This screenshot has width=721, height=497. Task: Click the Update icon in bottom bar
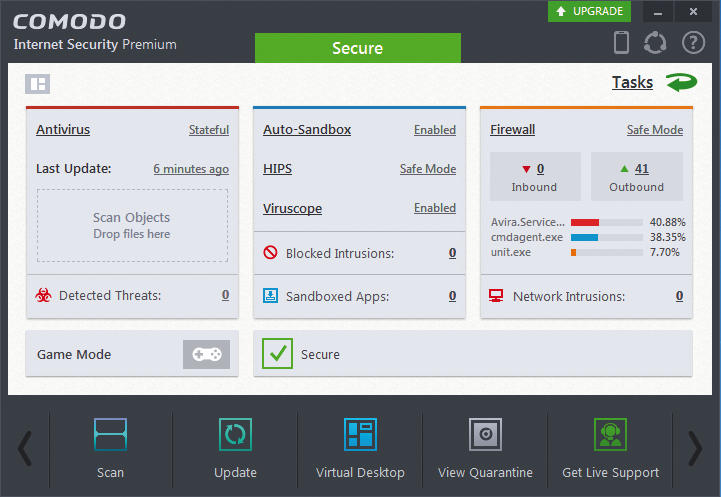(x=235, y=434)
